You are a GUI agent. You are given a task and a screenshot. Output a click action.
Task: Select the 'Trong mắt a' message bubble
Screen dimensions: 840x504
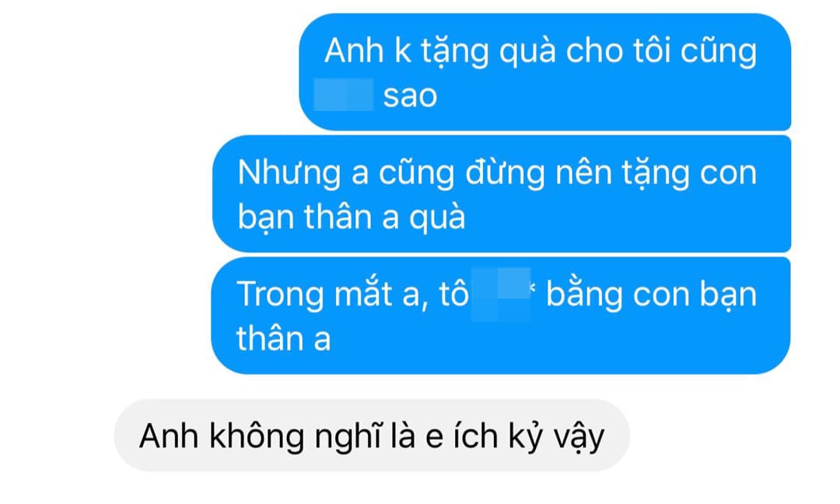coord(501,316)
